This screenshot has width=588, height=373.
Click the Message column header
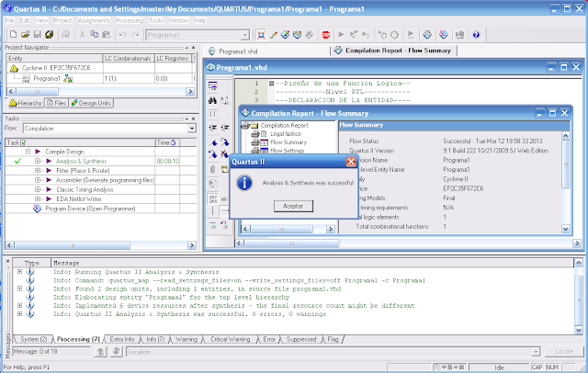(x=312, y=263)
